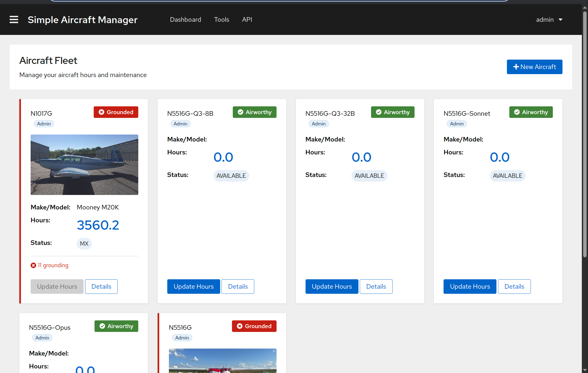Viewport: 588px width, 373px height.
Task: Open the Dashboard nav item
Action: (x=185, y=20)
